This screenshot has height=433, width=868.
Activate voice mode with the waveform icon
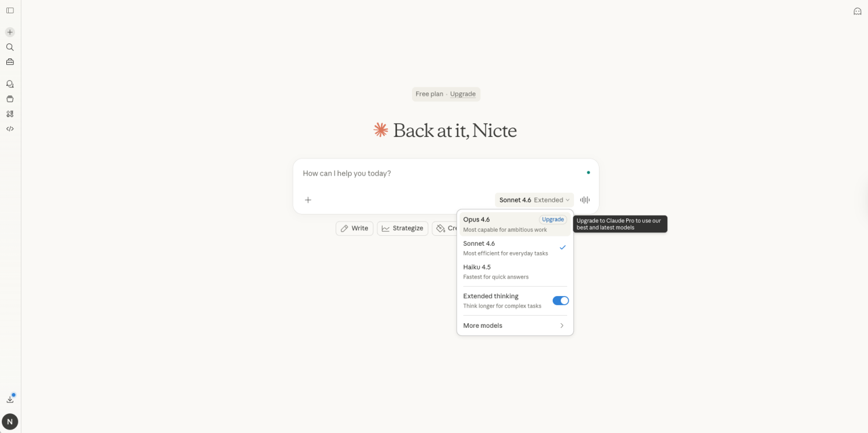pos(585,200)
